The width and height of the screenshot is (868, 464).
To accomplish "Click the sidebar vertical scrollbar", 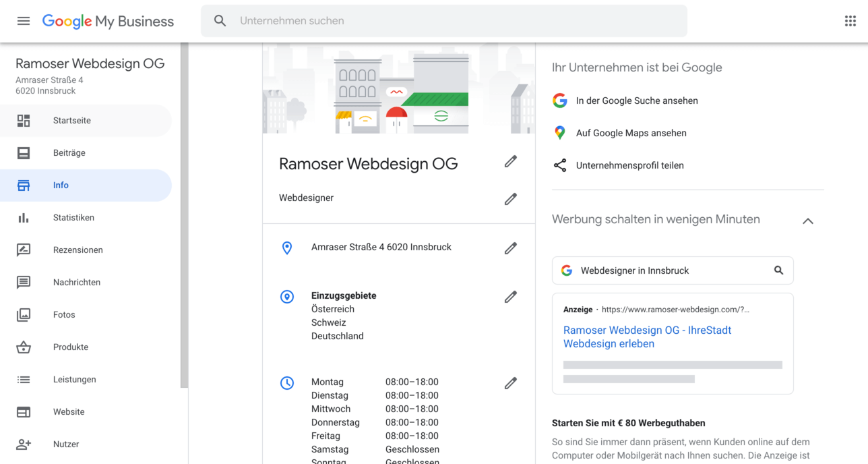I will point(184,216).
